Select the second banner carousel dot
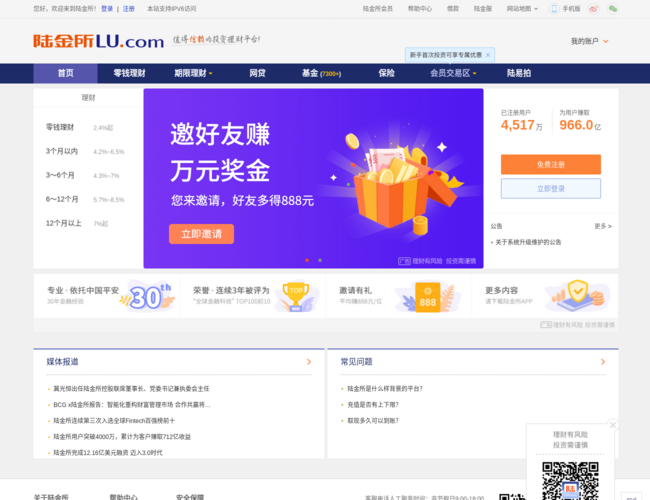 point(320,260)
